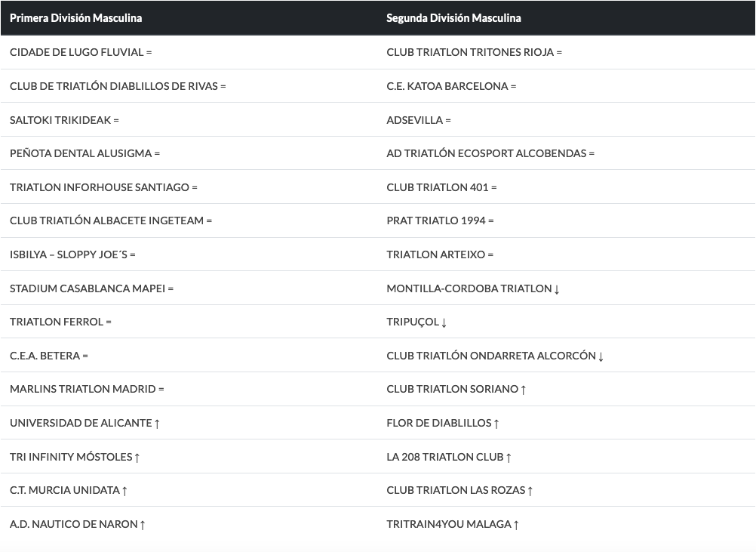Click the relegation arrow beside TRIPUÇOL
756x552 pixels.
click(444, 322)
